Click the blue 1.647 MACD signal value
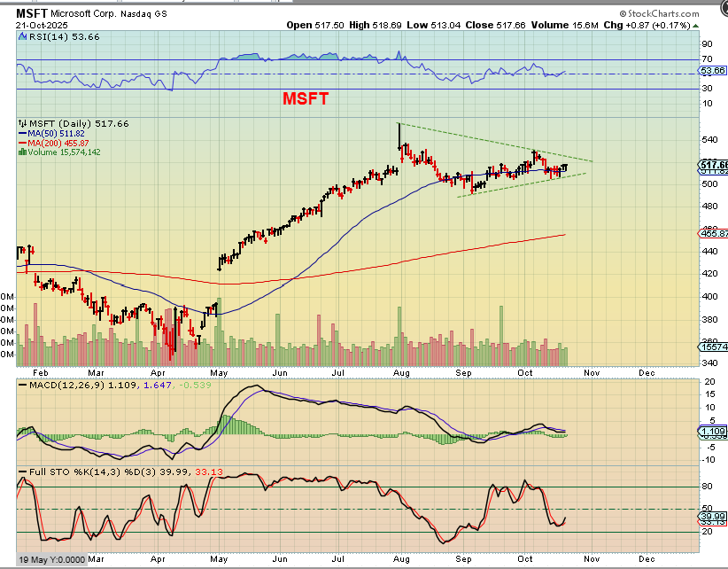Image resolution: width=728 pixels, height=569 pixels. click(x=158, y=385)
